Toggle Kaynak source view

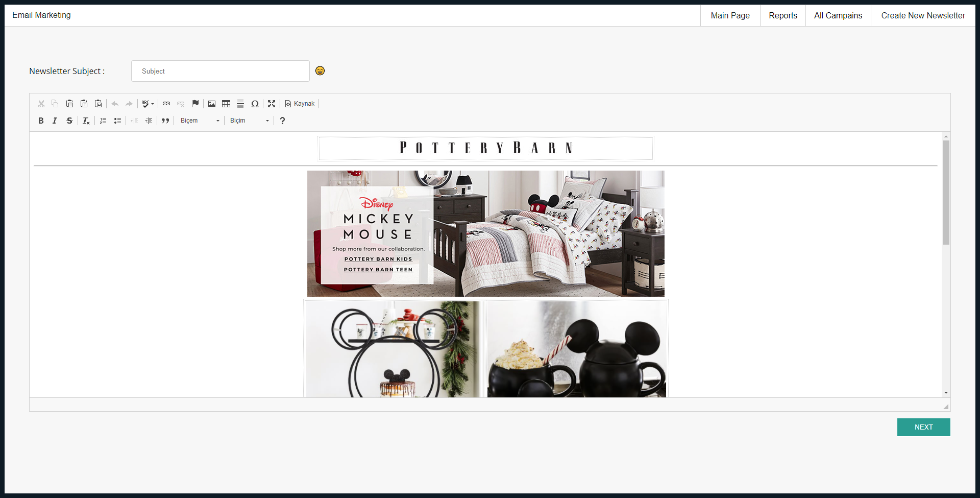(x=300, y=104)
